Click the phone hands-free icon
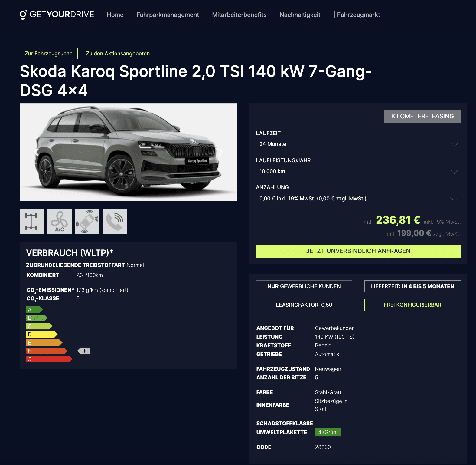The height and width of the screenshot is (465, 476). 115,221
